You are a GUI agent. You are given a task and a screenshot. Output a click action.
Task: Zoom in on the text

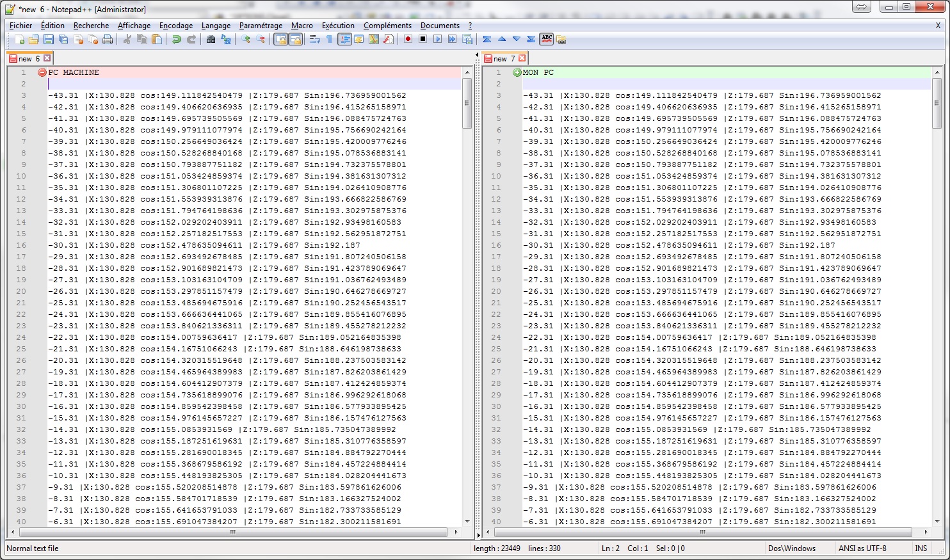[x=246, y=39]
